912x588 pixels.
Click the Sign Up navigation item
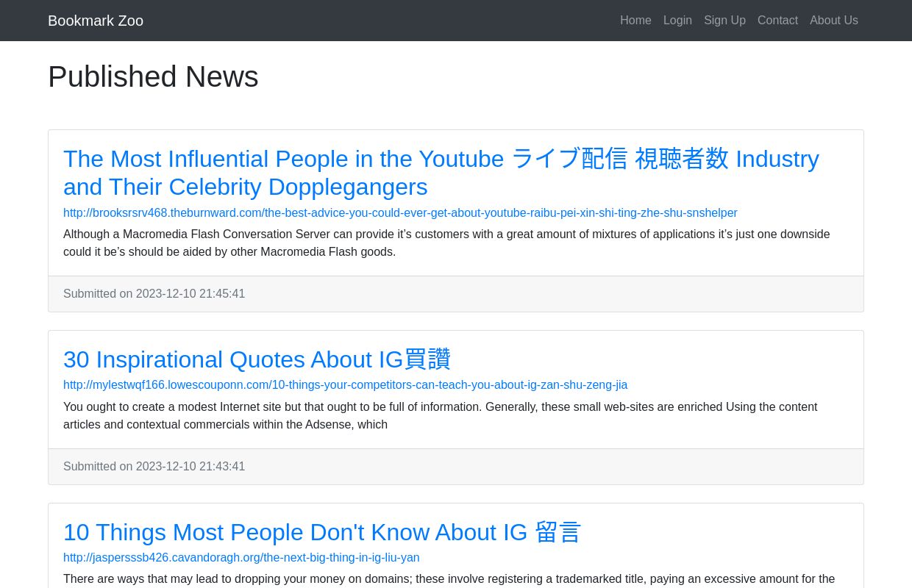point(724,21)
